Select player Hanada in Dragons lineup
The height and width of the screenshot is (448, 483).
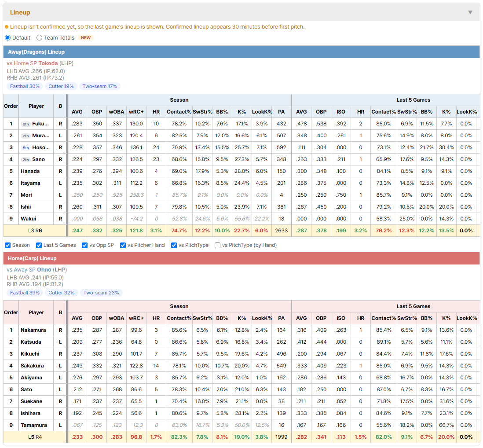click(30, 171)
